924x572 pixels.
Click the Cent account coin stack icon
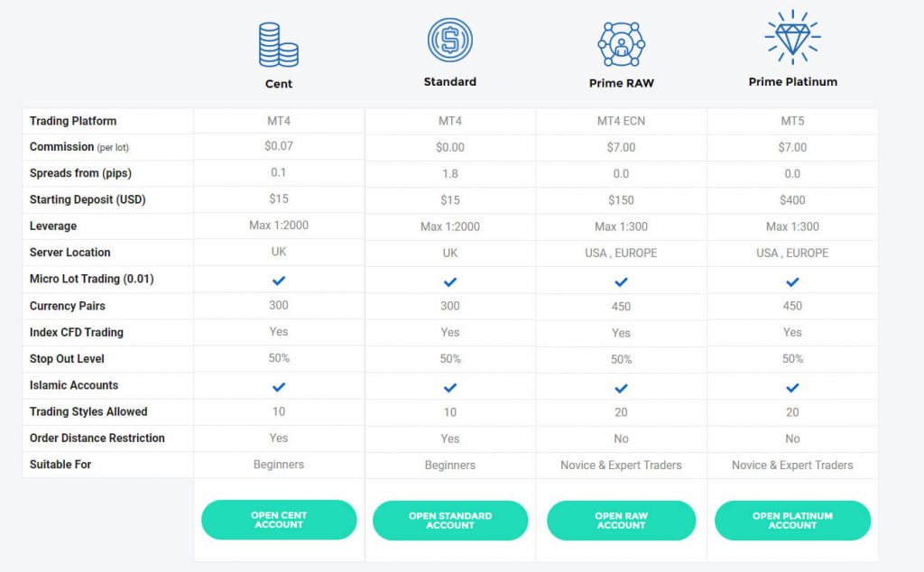[x=279, y=45]
